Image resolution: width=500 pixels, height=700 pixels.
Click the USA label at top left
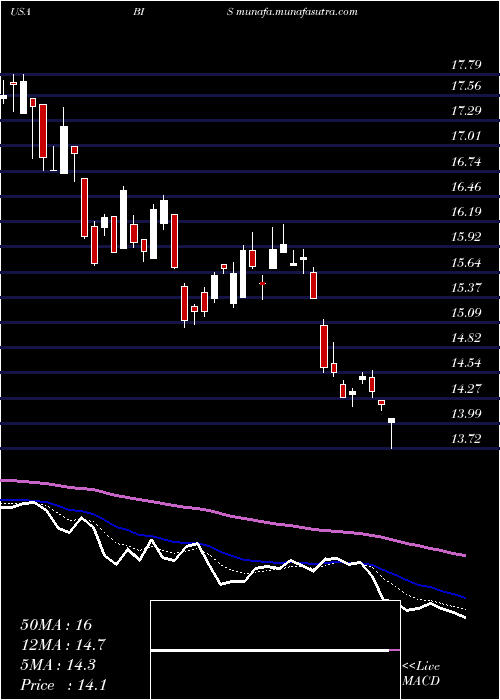20,12
